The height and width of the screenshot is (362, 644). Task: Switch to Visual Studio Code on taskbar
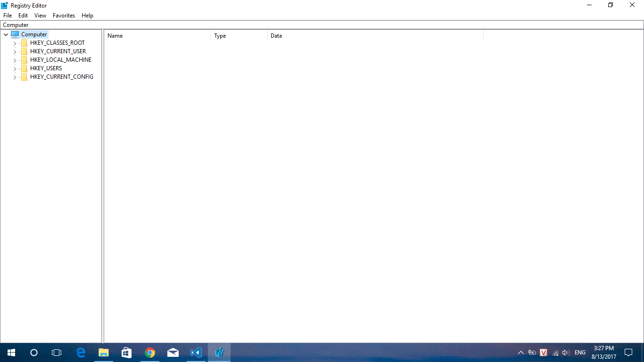pyautogui.click(x=196, y=353)
